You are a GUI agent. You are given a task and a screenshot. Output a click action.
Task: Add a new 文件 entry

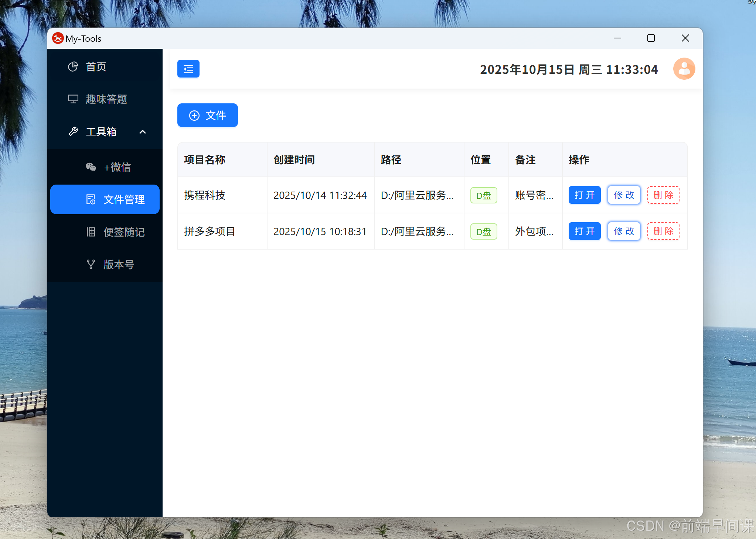pos(208,116)
